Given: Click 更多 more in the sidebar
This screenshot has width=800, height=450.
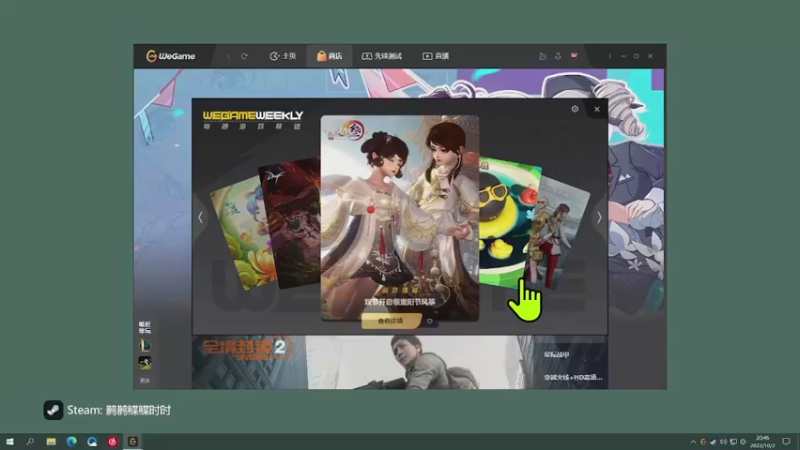Looking at the screenshot, I should coord(145,381).
